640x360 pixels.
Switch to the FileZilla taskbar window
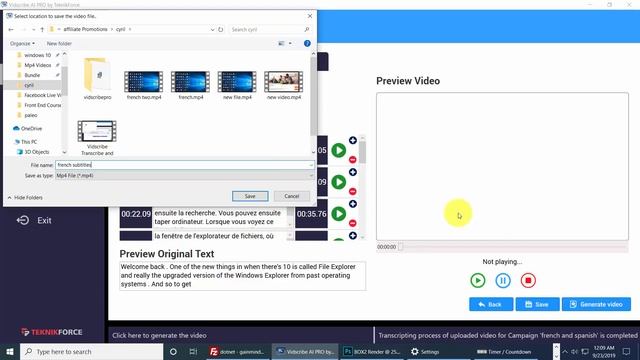[238, 351]
